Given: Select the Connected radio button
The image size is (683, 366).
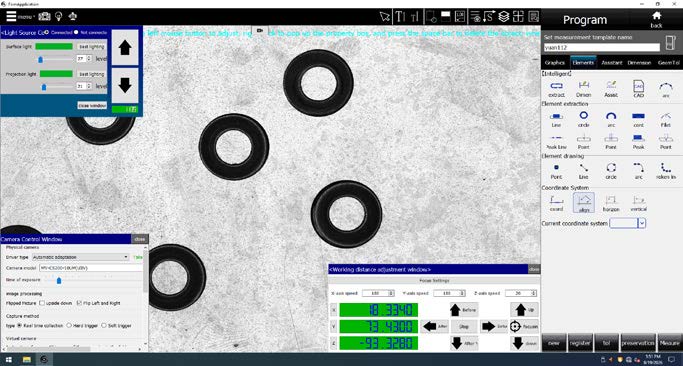Looking at the screenshot, I should pyautogui.click(x=47, y=32).
